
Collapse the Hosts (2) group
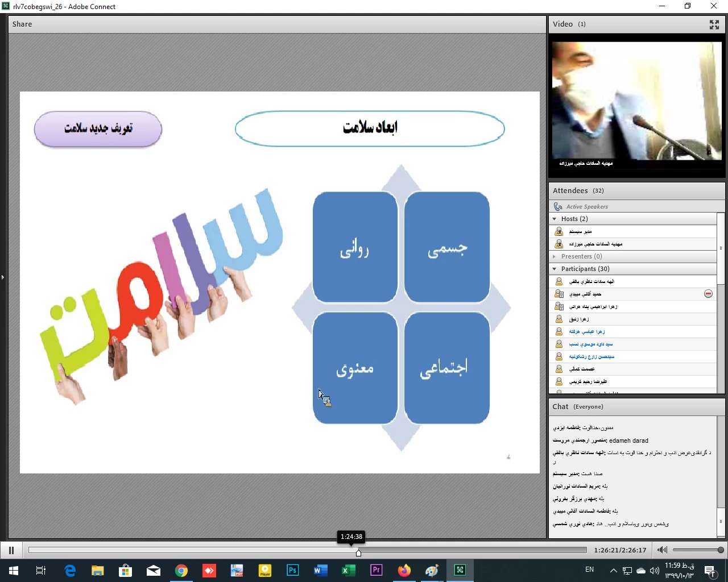555,219
